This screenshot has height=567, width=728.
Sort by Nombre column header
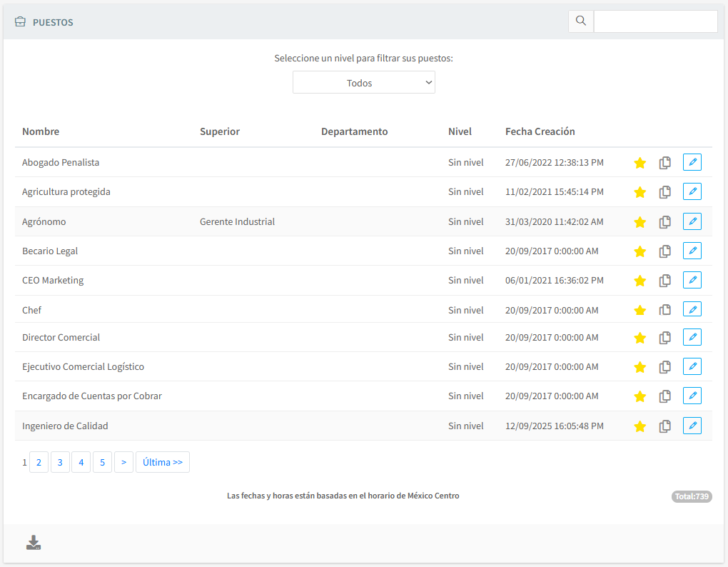click(41, 131)
